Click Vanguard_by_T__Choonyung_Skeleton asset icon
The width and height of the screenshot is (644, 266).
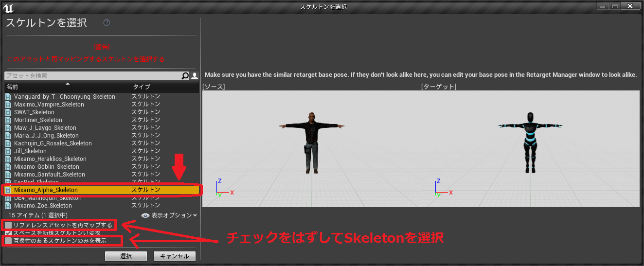tap(8, 97)
